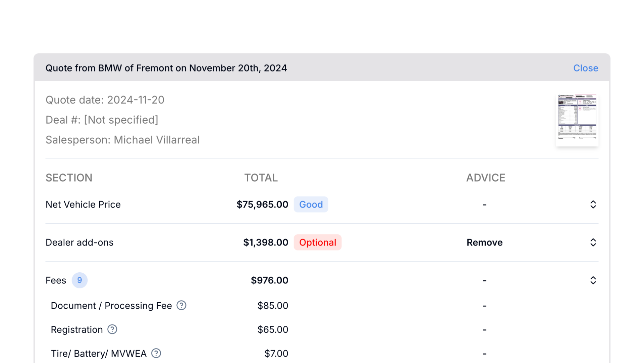Click help icon next to Registration
This screenshot has height=363, width=644.
coord(112,329)
